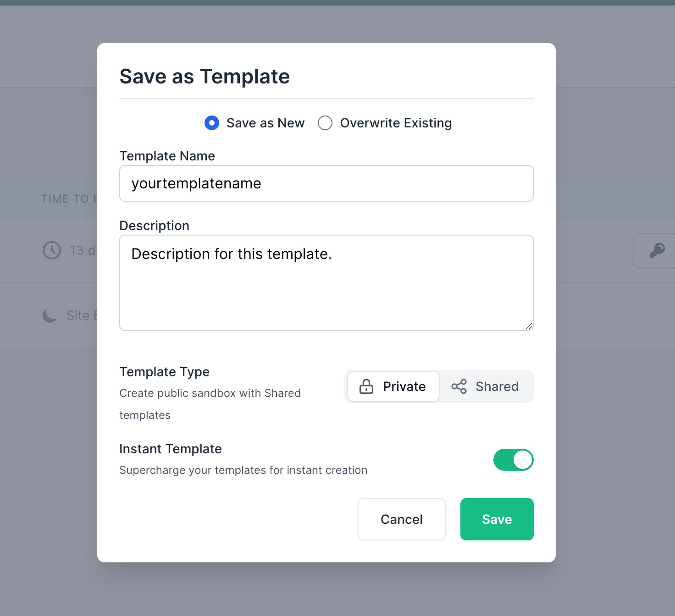Click the Template Name label
The image size is (675, 616).
point(167,156)
